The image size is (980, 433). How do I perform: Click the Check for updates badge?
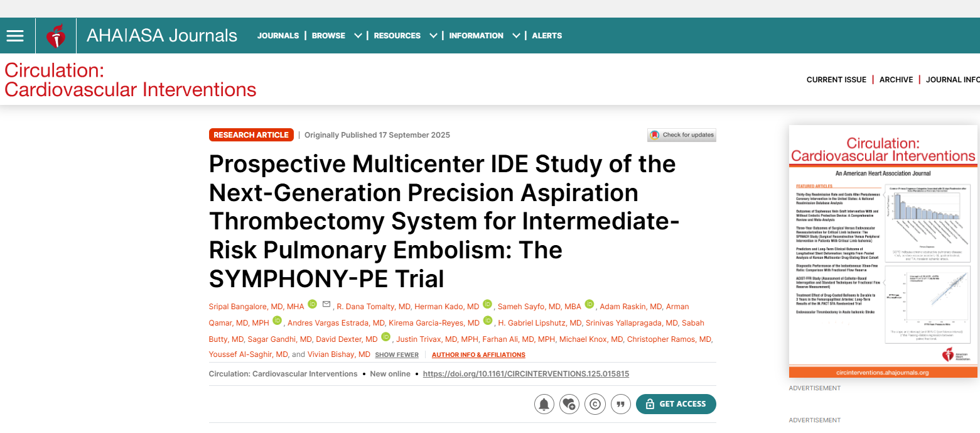pos(682,135)
